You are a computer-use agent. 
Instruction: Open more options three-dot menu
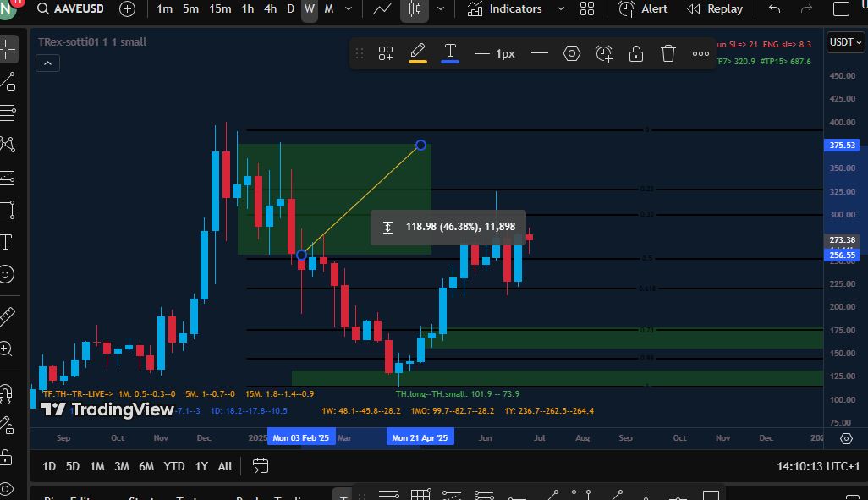(700, 53)
